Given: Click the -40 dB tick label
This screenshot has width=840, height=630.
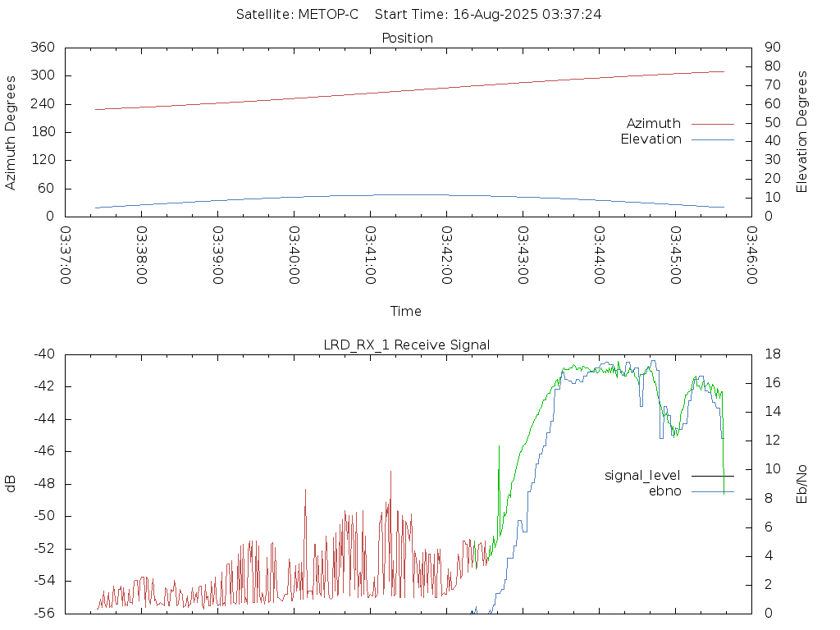Looking at the screenshot, I should [x=44, y=354].
